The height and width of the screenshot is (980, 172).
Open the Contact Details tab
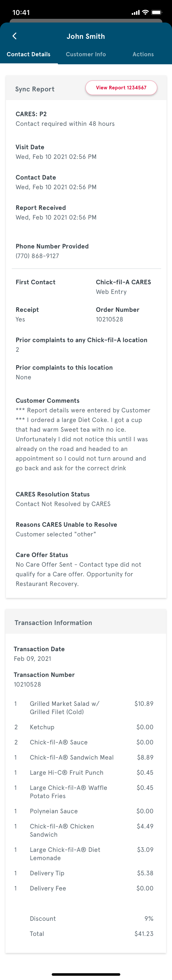(x=28, y=54)
